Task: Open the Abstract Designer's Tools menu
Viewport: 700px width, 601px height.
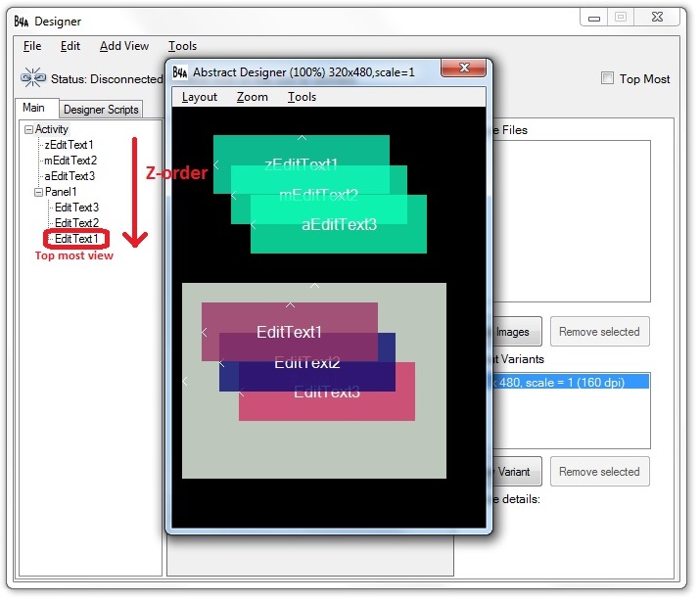Action: tap(302, 97)
